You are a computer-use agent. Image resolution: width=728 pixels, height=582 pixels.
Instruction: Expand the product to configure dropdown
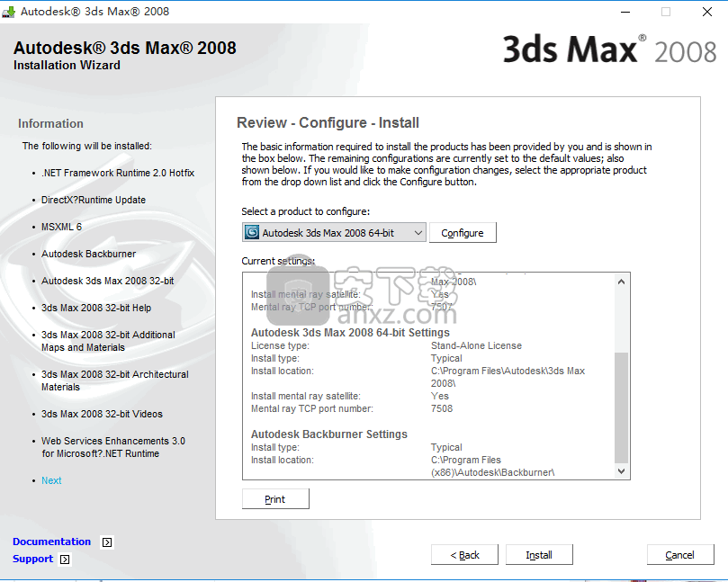point(418,232)
